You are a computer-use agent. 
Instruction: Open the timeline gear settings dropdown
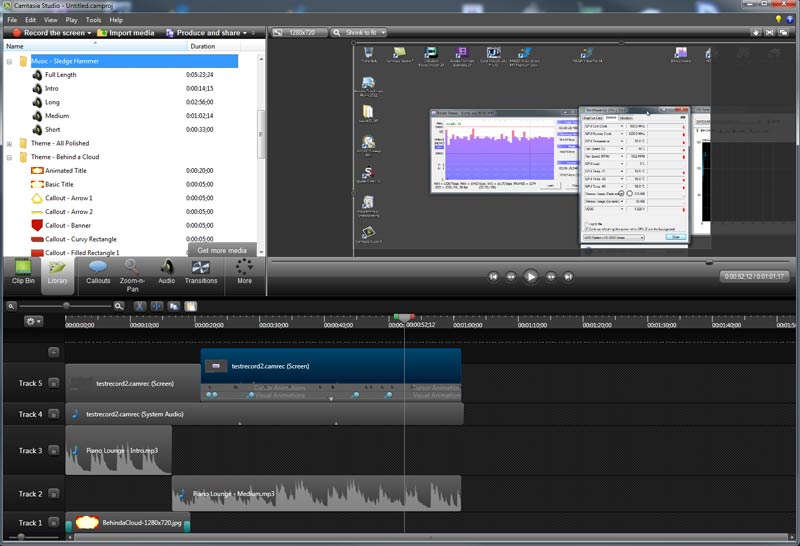tap(33, 321)
